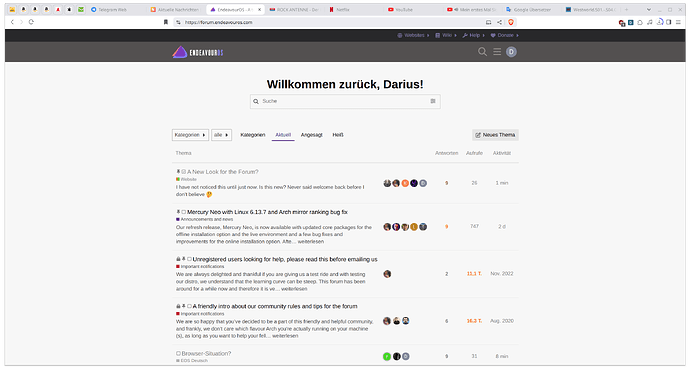Open the topic Unregistered users looking for help

point(285,259)
